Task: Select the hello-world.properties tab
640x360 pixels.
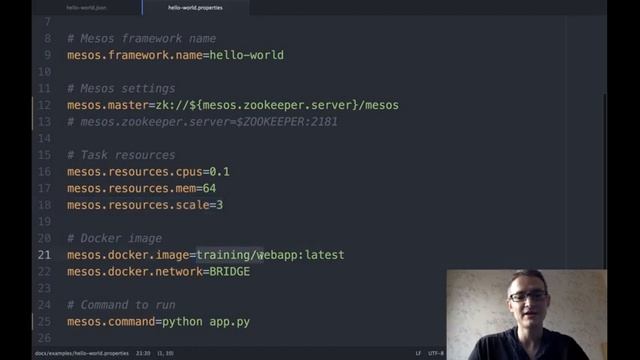Action: click(x=195, y=7)
